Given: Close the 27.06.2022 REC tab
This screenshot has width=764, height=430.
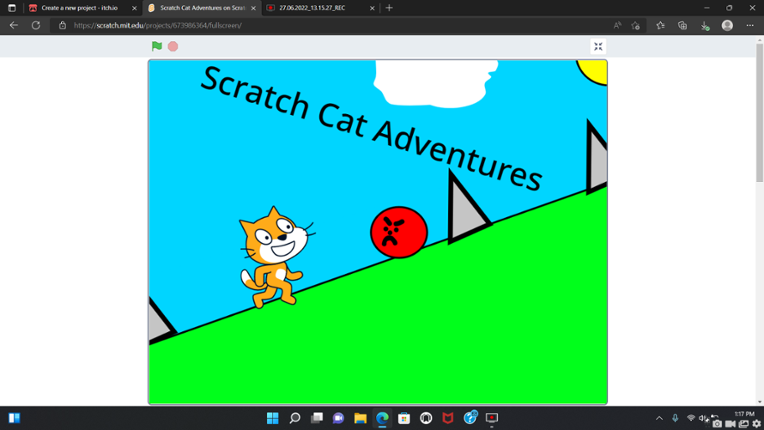Looking at the screenshot, I should click(x=372, y=8).
